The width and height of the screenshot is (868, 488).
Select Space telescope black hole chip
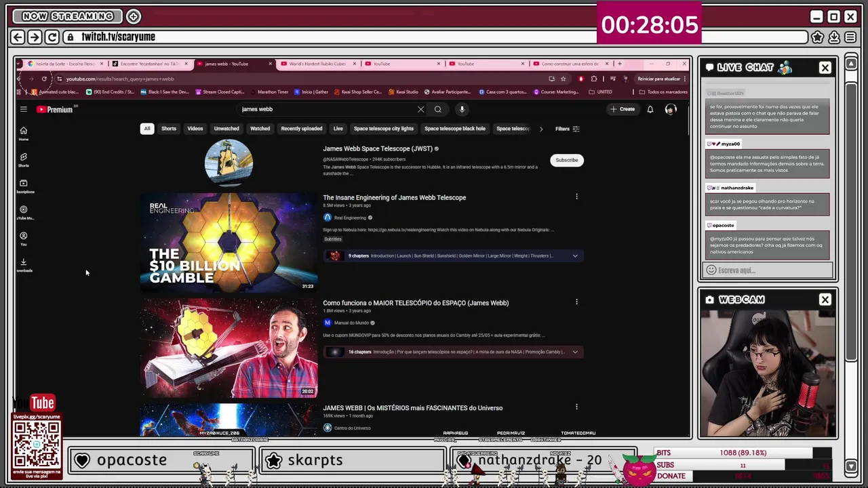(x=455, y=129)
